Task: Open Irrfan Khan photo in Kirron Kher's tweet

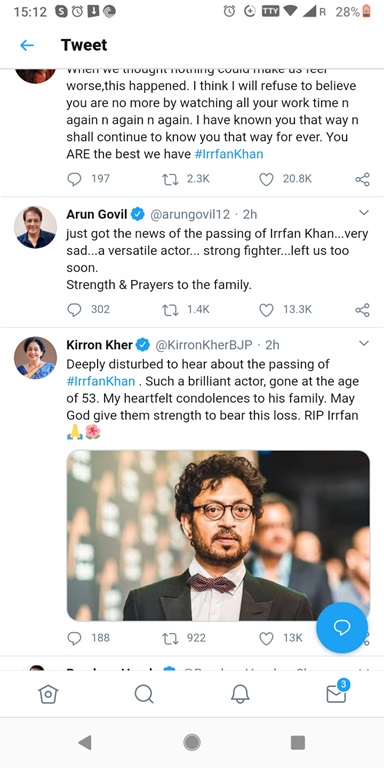Action: point(218,535)
